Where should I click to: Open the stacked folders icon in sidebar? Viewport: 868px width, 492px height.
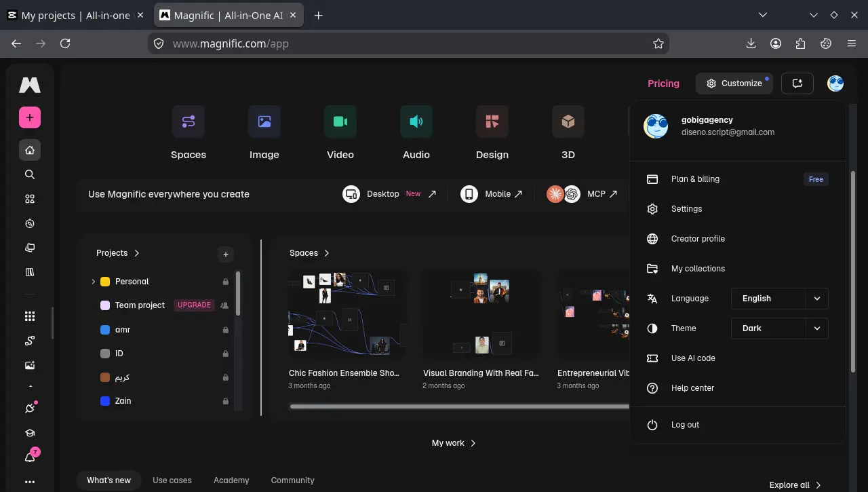tap(30, 248)
